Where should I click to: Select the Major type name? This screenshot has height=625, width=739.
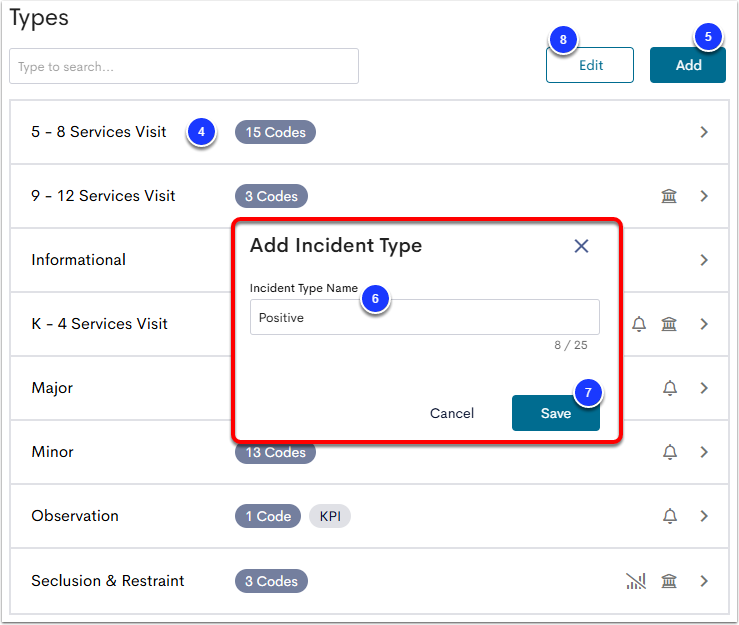click(x=52, y=388)
